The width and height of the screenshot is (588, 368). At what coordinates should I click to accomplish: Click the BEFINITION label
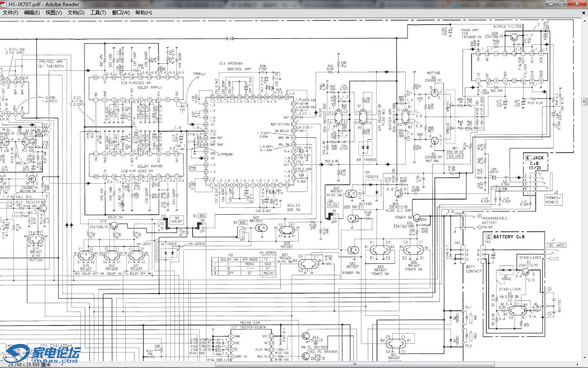(280, 124)
